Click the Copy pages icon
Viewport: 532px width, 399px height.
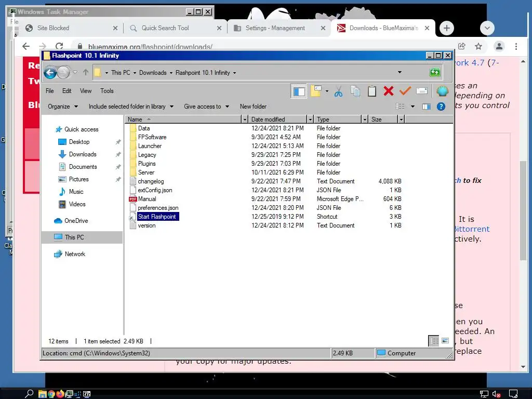point(355,91)
